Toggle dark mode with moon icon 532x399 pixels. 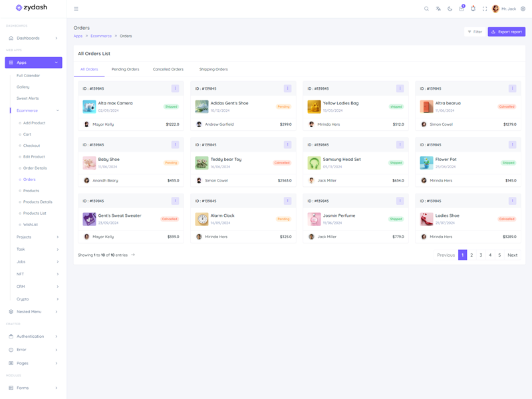(450, 9)
